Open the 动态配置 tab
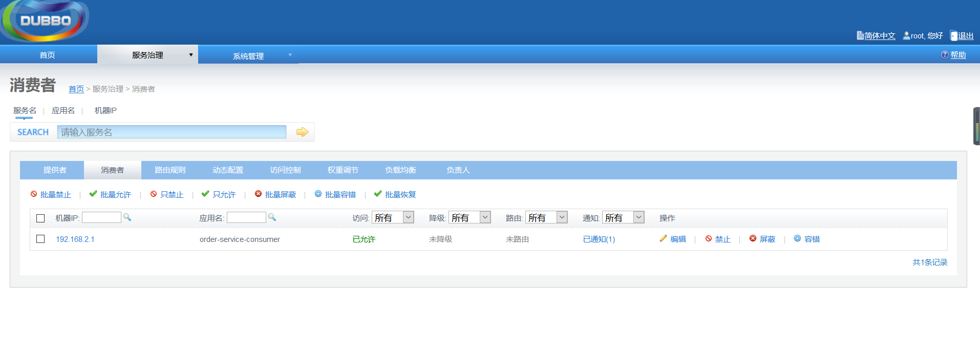Image resolution: width=980 pixels, height=346 pixels. tap(228, 170)
